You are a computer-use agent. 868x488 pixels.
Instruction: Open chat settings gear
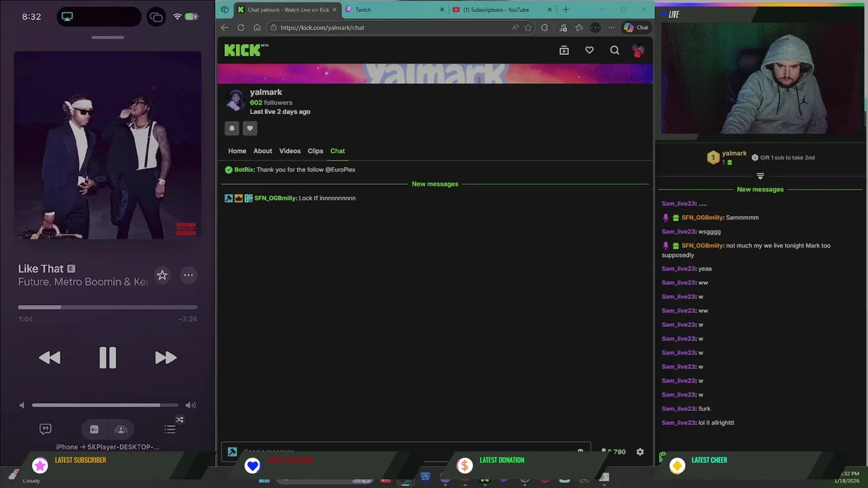[x=640, y=452]
